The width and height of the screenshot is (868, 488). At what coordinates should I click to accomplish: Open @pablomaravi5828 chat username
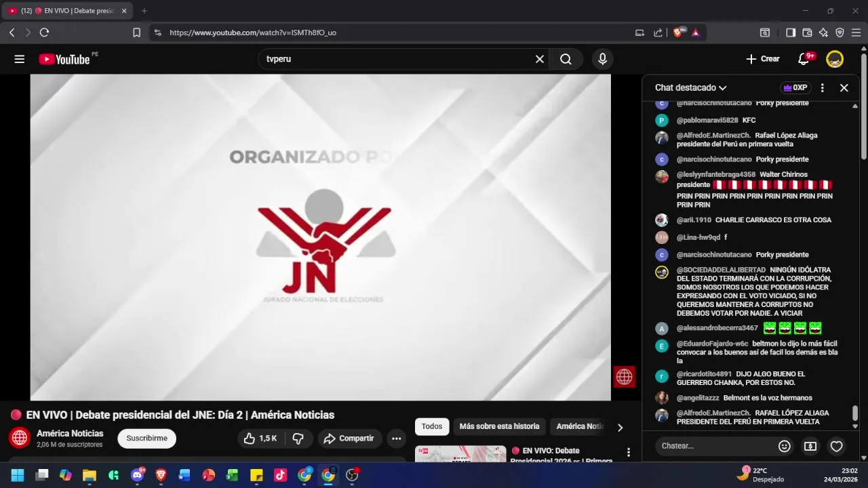[707, 120]
